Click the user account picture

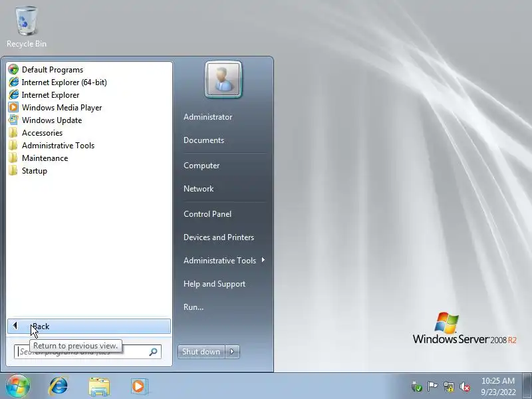tap(223, 79)
